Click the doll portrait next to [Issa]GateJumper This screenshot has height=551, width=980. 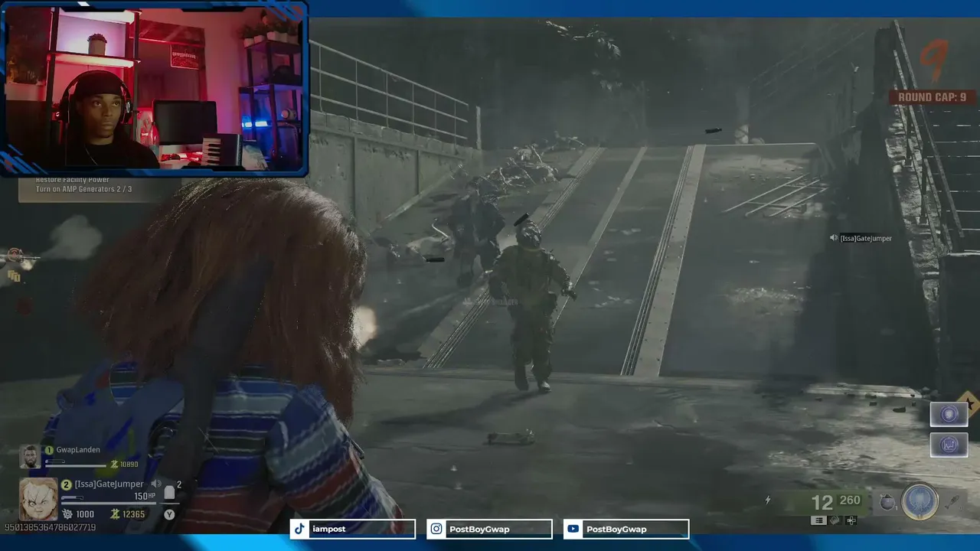point(38,499)
